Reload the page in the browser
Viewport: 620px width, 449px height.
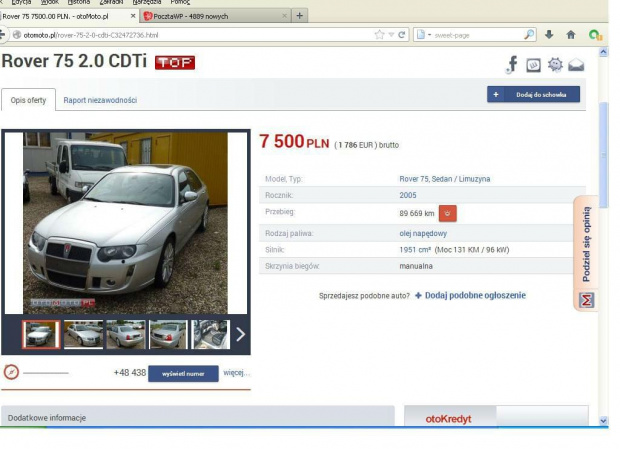click(402, 35)
